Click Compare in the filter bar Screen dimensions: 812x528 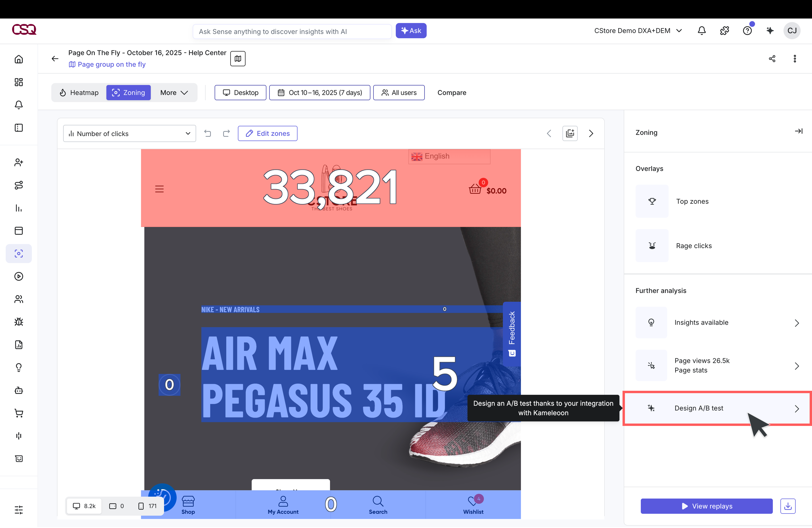pos(452,93)
